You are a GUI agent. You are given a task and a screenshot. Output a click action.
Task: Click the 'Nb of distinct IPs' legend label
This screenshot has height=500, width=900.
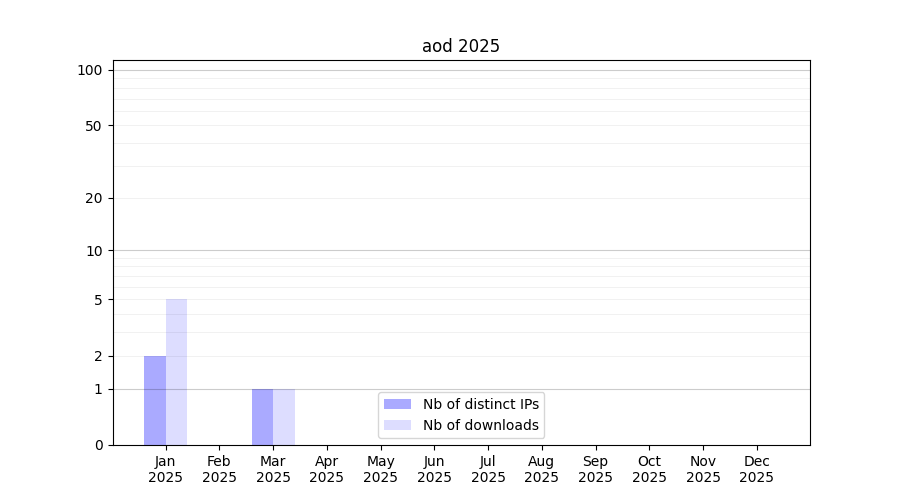point(481,404)
